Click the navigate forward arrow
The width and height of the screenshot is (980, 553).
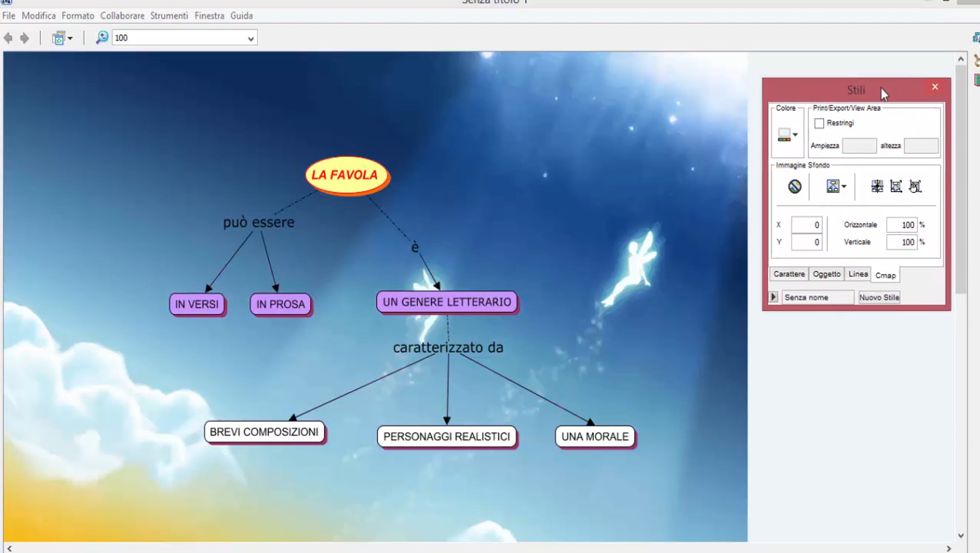(x=24, y=38)
